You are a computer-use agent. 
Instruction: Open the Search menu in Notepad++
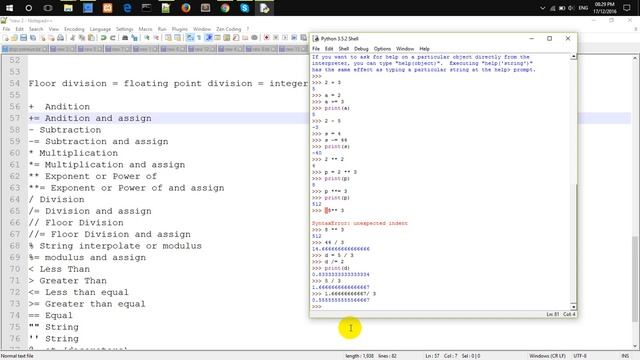tap(36, 29)
